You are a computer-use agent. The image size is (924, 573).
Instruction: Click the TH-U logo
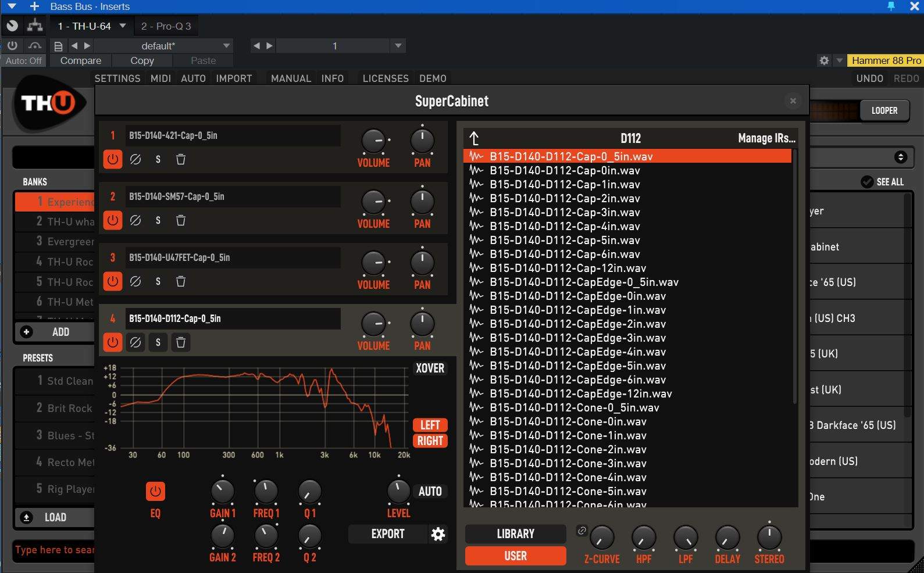48,103
